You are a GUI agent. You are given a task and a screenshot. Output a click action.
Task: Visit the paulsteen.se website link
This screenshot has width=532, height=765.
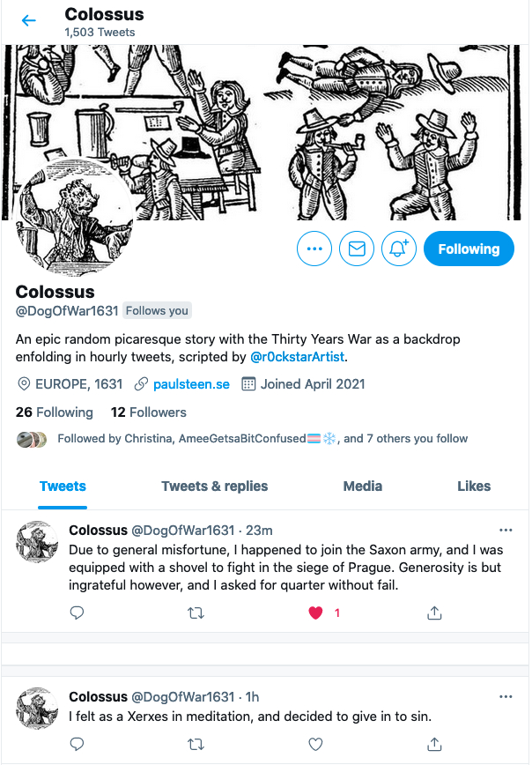pyautogui.click(x=191, y=384)
